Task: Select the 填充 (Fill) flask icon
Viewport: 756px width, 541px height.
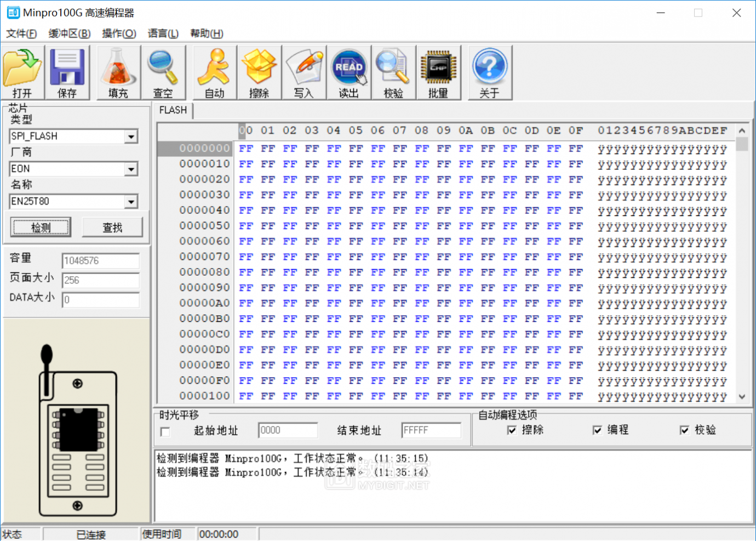Action: [x=118, y=73]
